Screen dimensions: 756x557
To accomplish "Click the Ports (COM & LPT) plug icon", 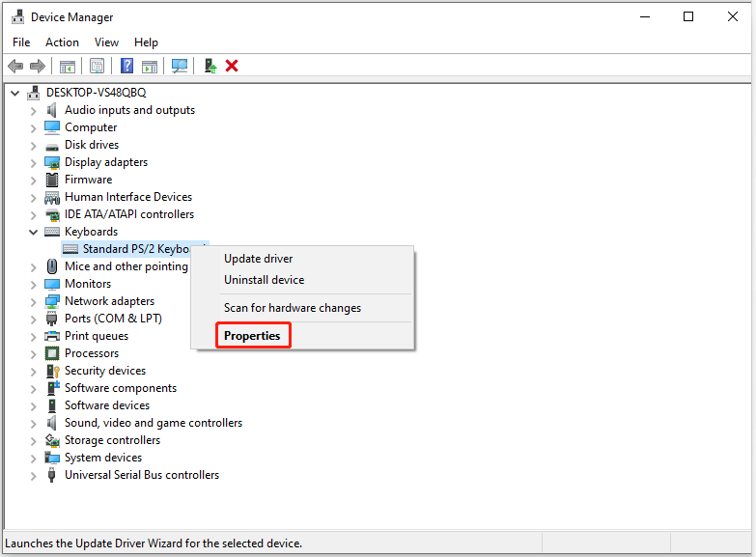I will coord(51,319).
